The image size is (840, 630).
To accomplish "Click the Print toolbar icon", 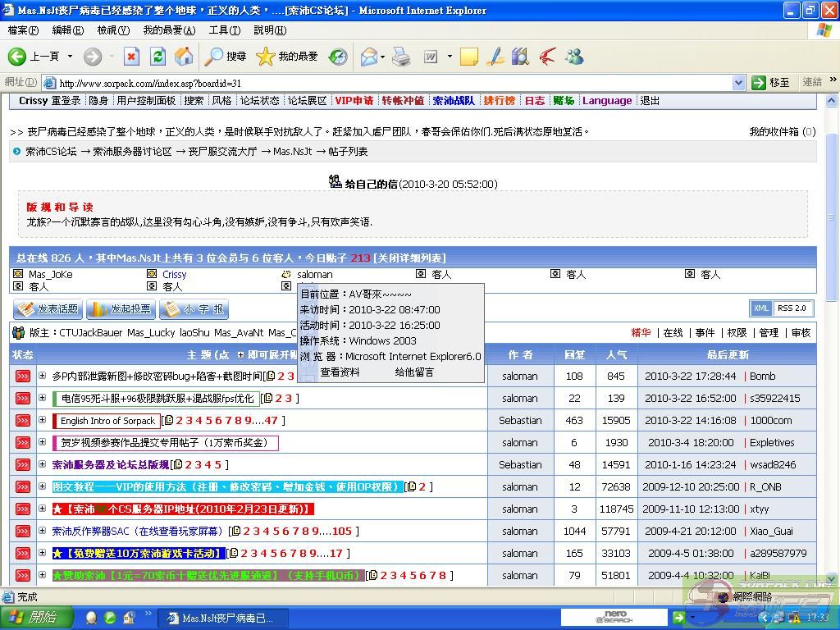I will point(401,57).
